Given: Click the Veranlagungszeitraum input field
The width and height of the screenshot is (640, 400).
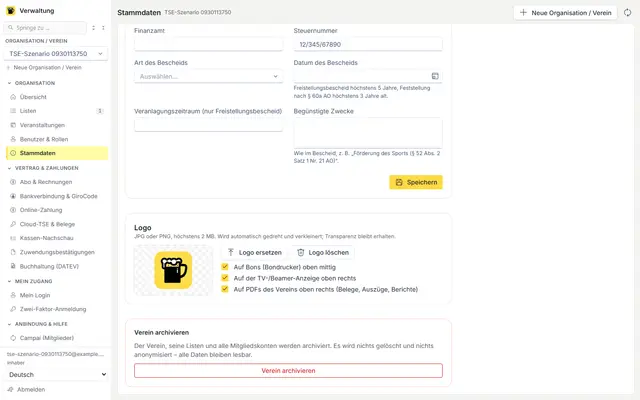Looking at the screenshot, I should click(208, 125).
